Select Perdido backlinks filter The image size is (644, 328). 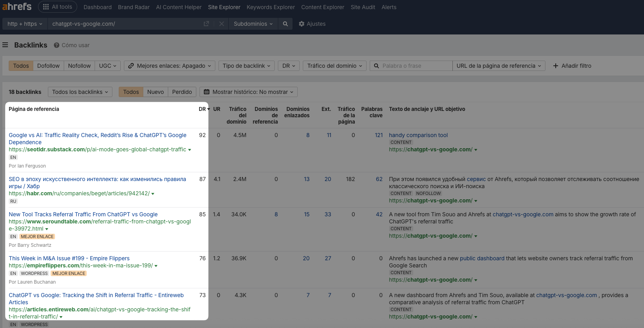coord(182,92)
